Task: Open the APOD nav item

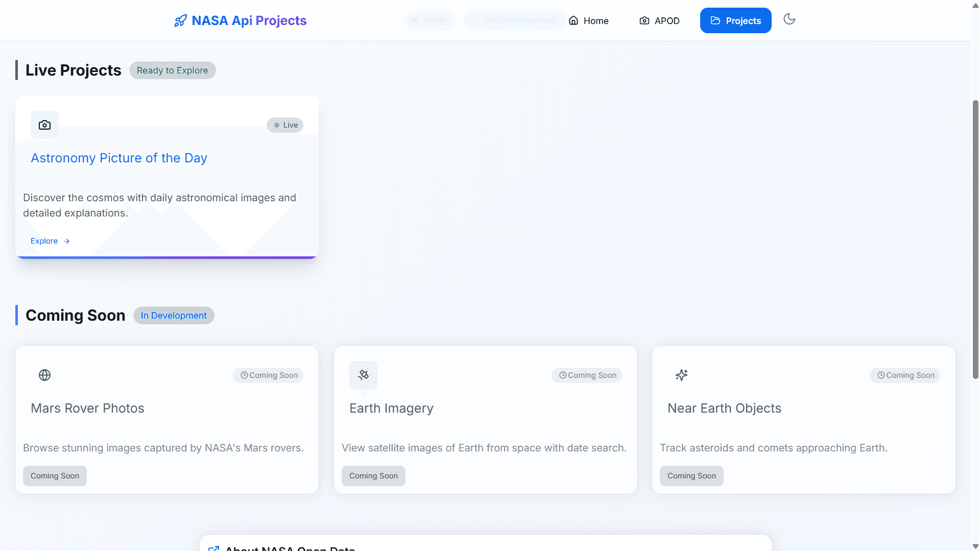Action: (659, 20)
